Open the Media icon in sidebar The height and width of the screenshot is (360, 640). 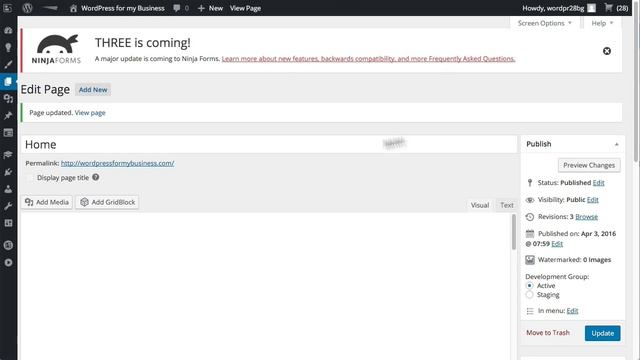[x=8, y=98]
